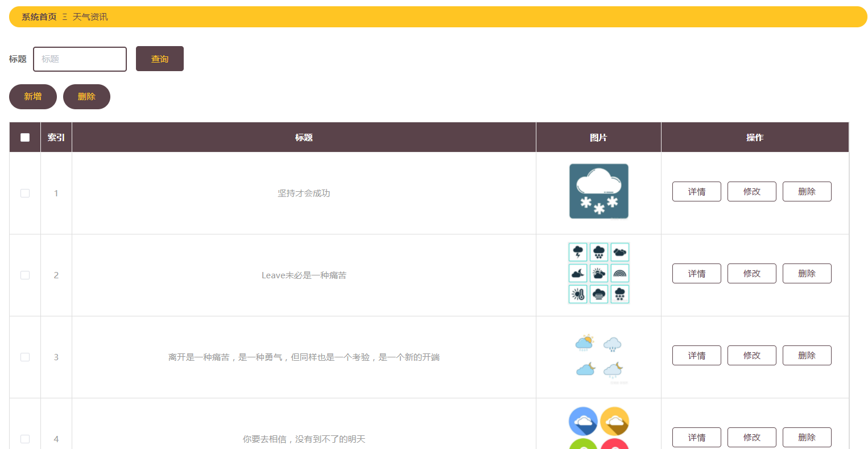Open the weather icon grid thumbnail in row 2
The image size is (868, 449).
coord(599,273)
